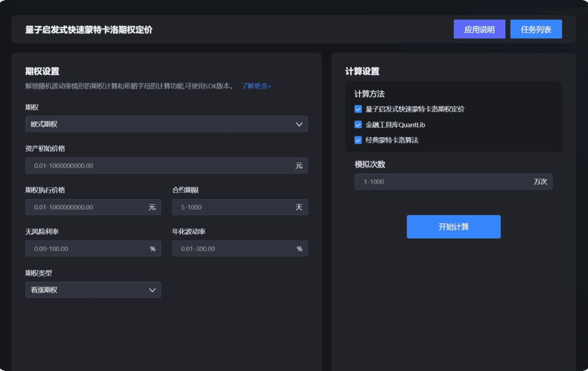This screenshot has width=588, height=371.
Task: Click the chevron in the 看涨期权 dropdown
Action: click(x=152, y=290)
